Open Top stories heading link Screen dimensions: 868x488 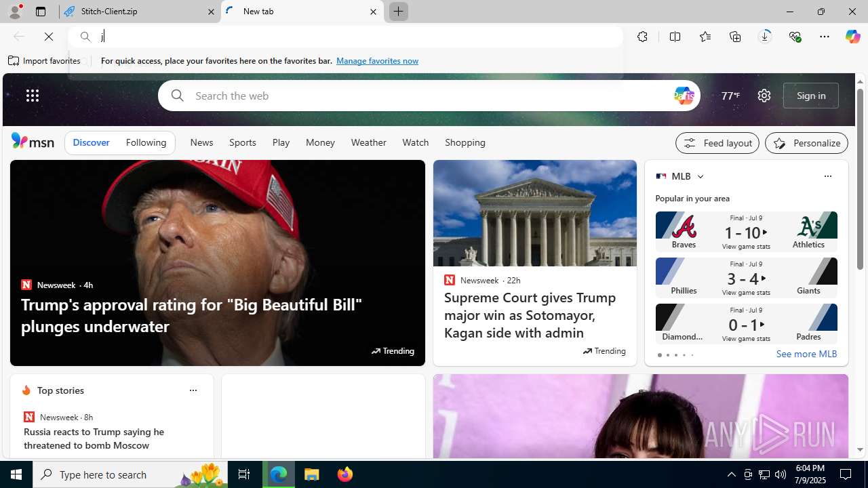tap(60, 390)
